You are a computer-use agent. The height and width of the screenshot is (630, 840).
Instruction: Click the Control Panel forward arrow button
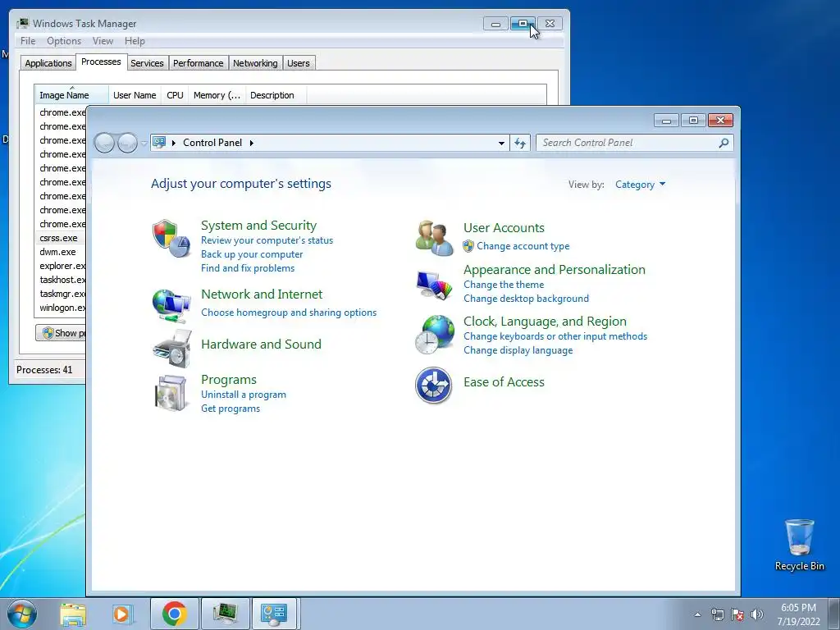pos(127,143)
